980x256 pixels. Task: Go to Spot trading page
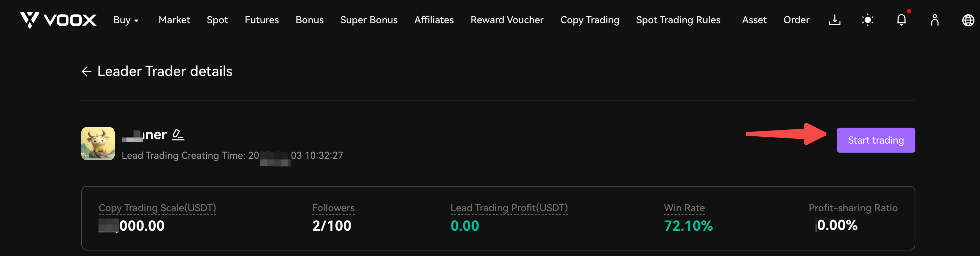coord(217,20)
